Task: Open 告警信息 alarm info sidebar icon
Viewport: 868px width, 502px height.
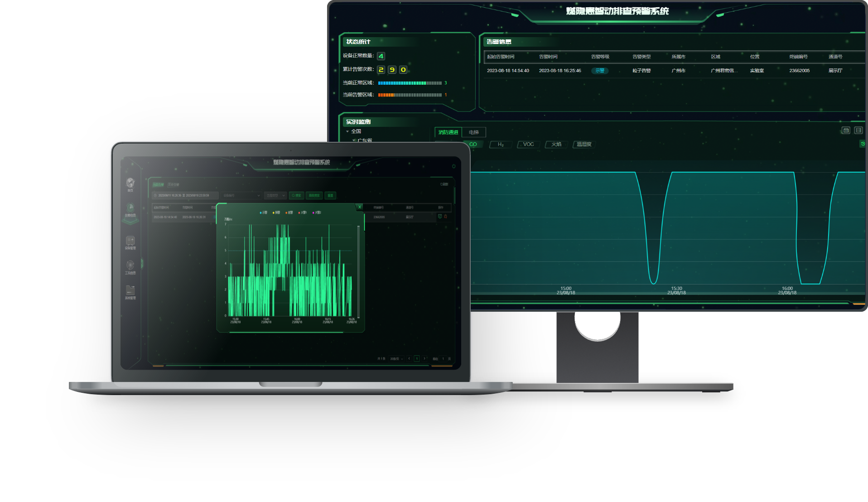Action: click(130, 209)
